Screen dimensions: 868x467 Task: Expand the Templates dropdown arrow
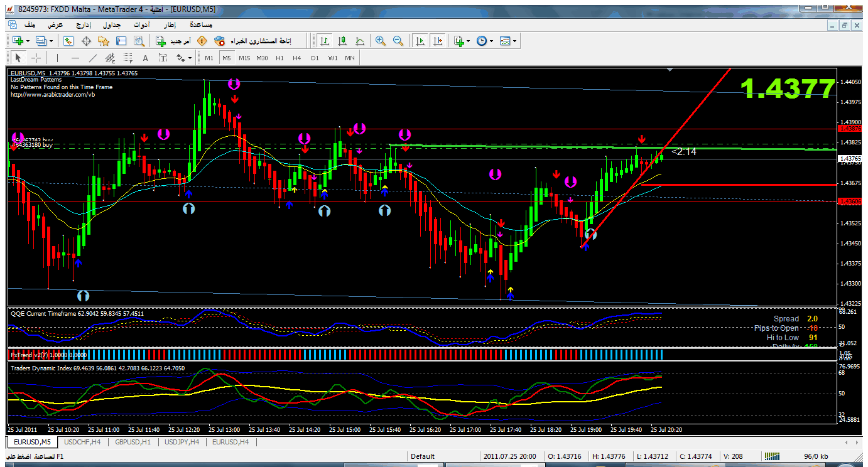point(515,41)
